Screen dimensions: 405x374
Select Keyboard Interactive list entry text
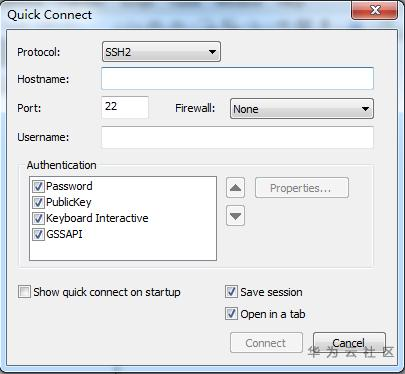[97, 218]
